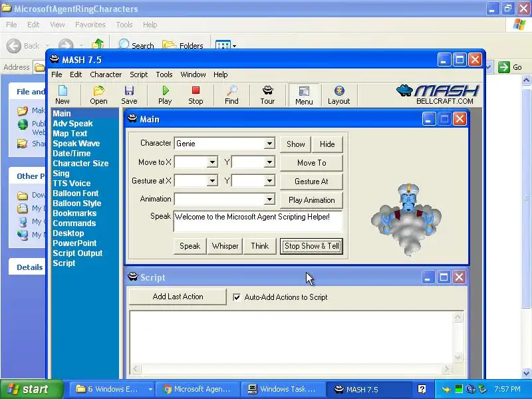
Task: Click the New toolbar icon in MASH
Action: [63, 95]
